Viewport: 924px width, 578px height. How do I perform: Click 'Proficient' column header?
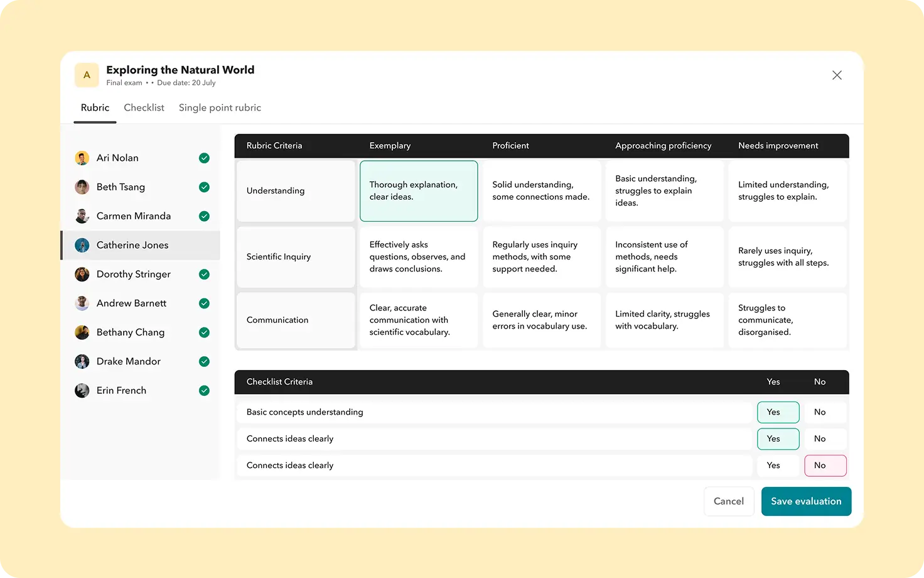(x=510, y=146)
